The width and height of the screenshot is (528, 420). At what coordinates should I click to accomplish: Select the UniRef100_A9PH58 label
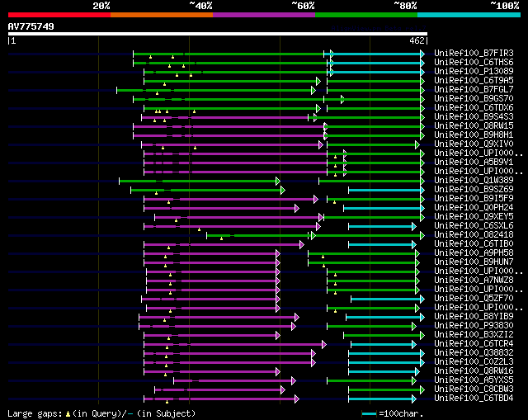pyautogui.click(x=474, y=253)
